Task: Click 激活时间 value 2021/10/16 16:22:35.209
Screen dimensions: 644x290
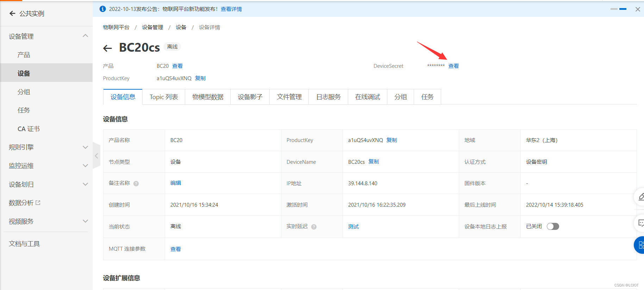Action: click(x=377, y=205)
